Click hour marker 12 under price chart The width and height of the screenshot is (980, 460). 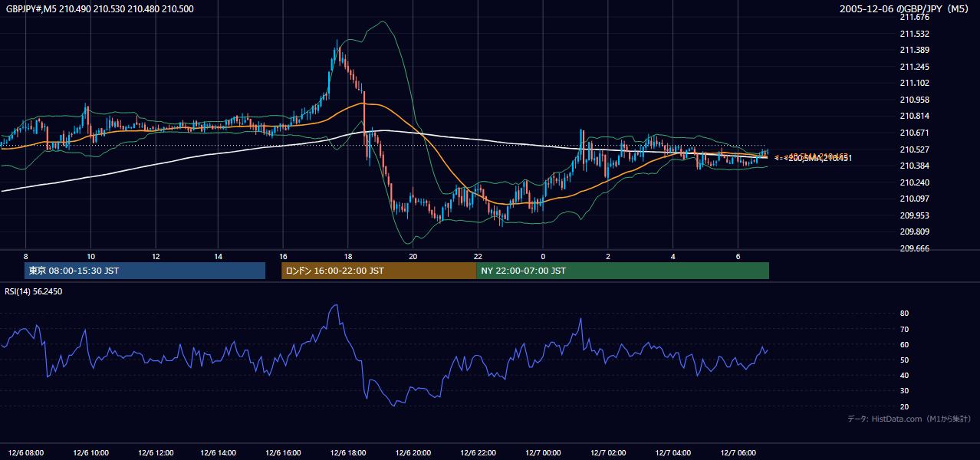[x=155, y=257]
